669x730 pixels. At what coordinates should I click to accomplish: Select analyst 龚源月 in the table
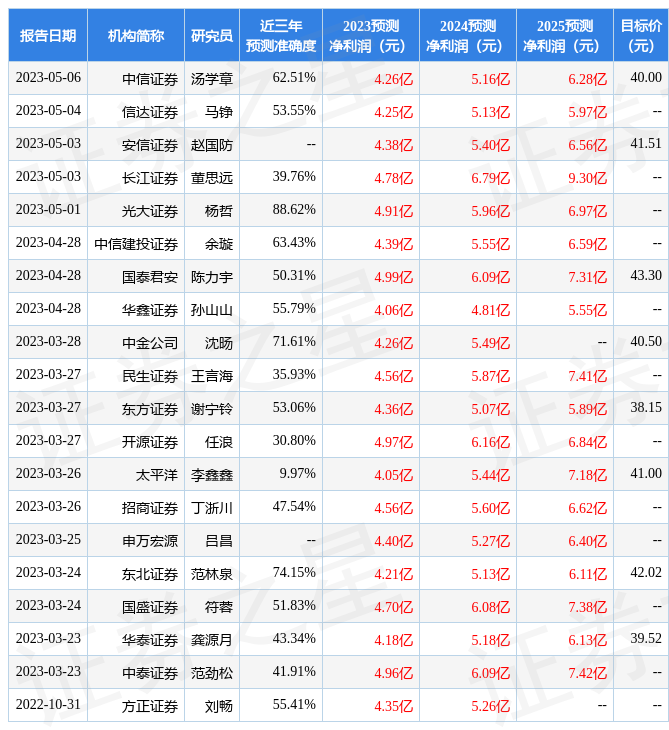pyautogui.click(x=212, y=639)
